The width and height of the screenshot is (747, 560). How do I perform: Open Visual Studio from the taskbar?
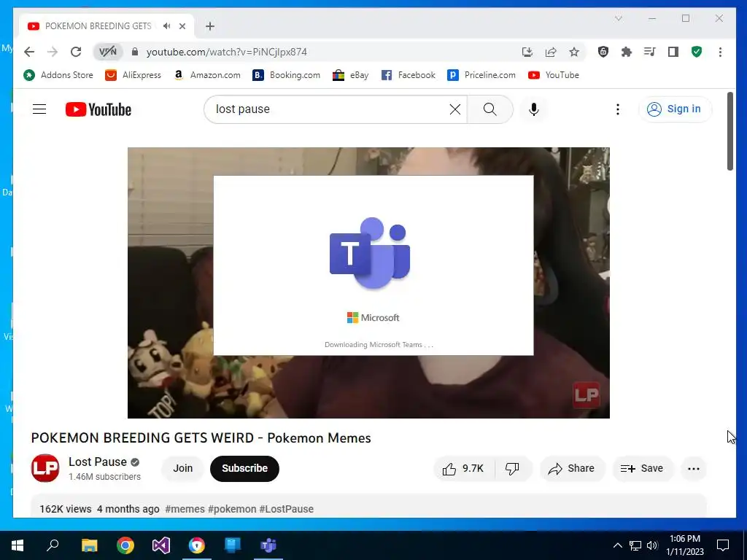(161, 545)
